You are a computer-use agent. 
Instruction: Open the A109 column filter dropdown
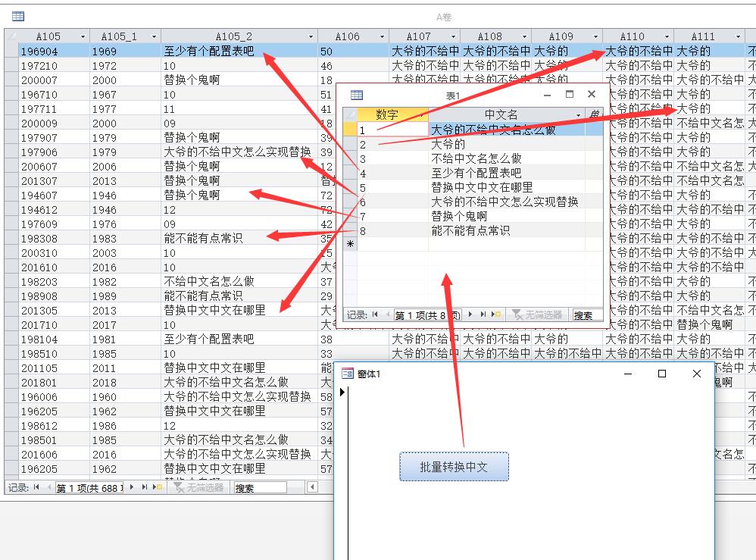[595, 36]
